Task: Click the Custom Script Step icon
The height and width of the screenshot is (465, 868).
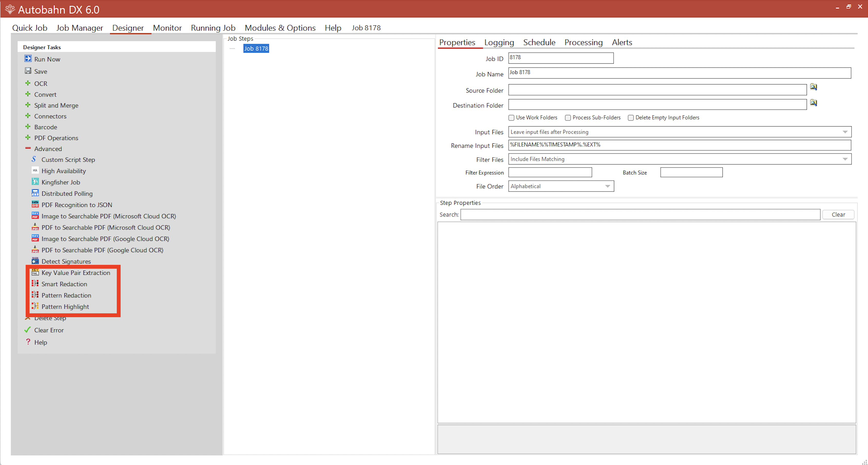Action: (34, 159)
